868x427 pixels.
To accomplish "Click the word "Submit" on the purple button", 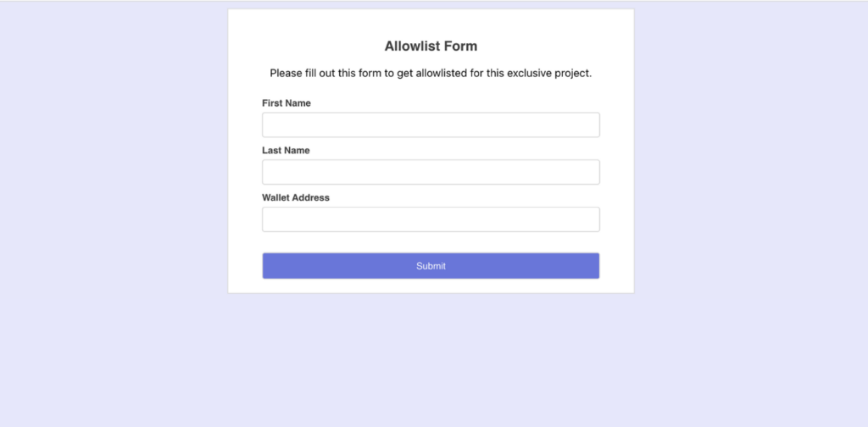I will [431, 266].
